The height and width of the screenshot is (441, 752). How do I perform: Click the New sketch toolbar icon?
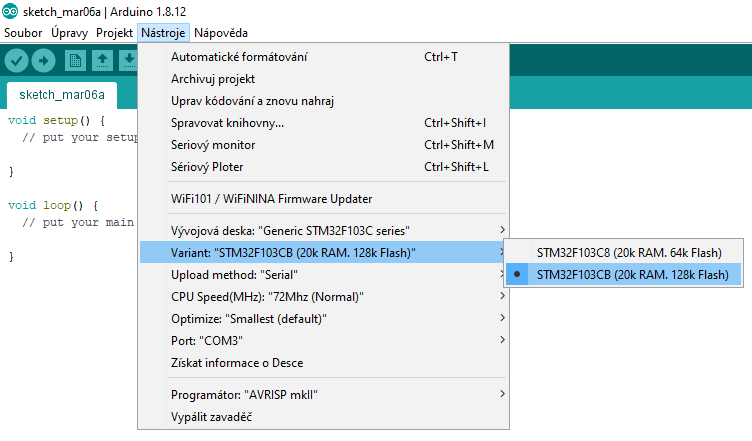click(x=75, y=61)
